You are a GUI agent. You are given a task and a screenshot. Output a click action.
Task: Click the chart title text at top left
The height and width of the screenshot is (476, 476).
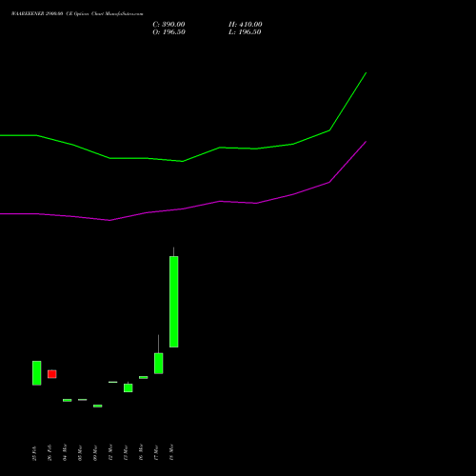(x=77, y=14)
